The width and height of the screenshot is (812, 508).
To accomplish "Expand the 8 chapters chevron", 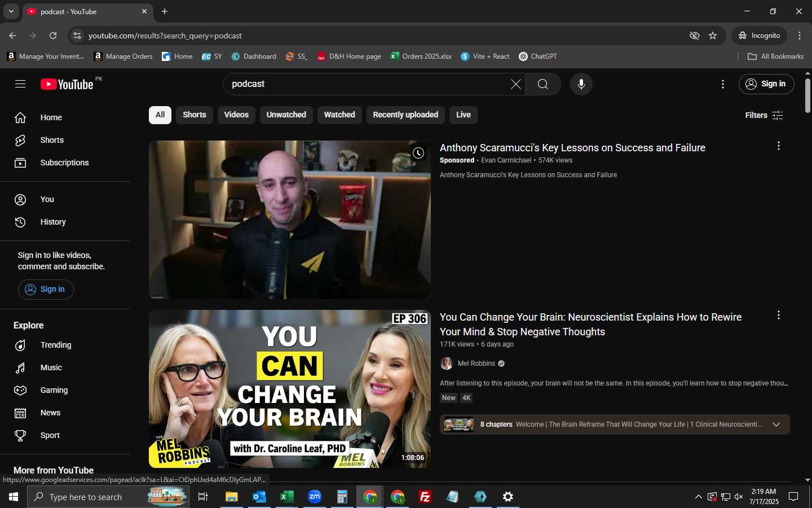I will pyautogui.click(x=776, y=424).
